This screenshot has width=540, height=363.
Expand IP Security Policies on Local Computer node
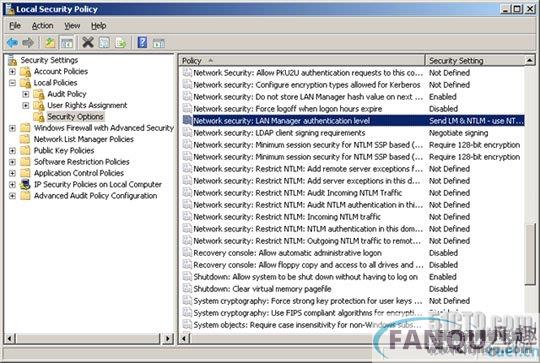12,185
